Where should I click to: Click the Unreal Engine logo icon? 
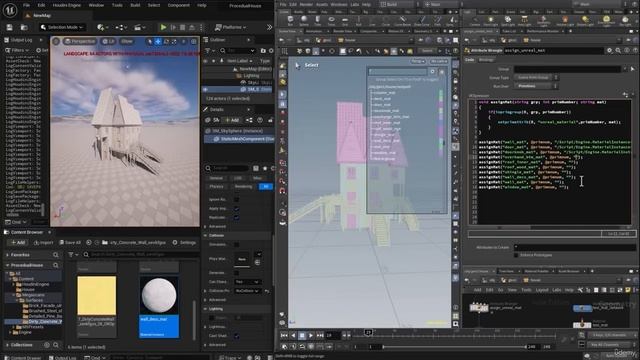(9, 9)
